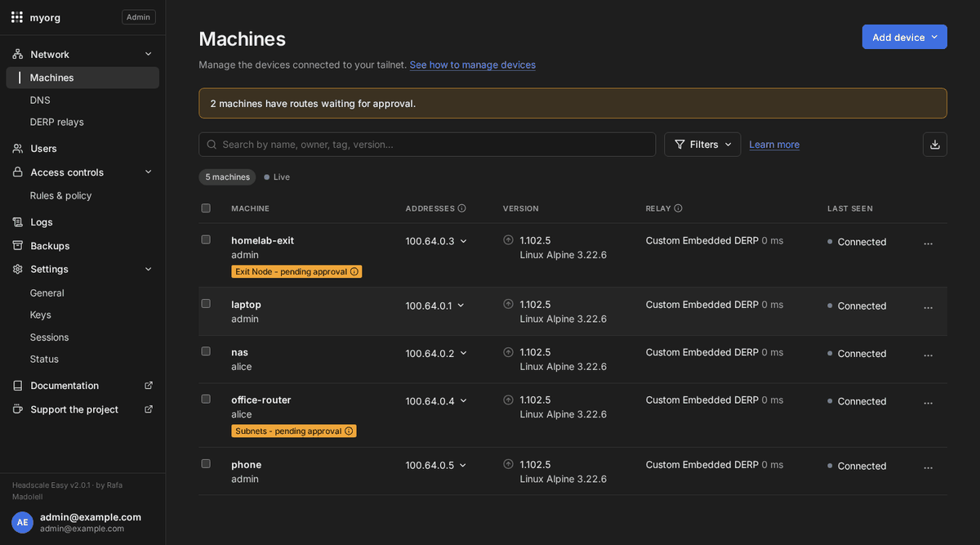Click the search magnifier icon
The width and height of the screenshot is (980, 545).
click(212, 145)
